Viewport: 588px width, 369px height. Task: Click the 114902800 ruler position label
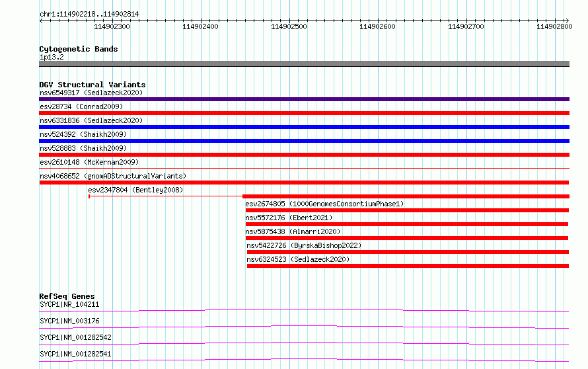[554, 26]
